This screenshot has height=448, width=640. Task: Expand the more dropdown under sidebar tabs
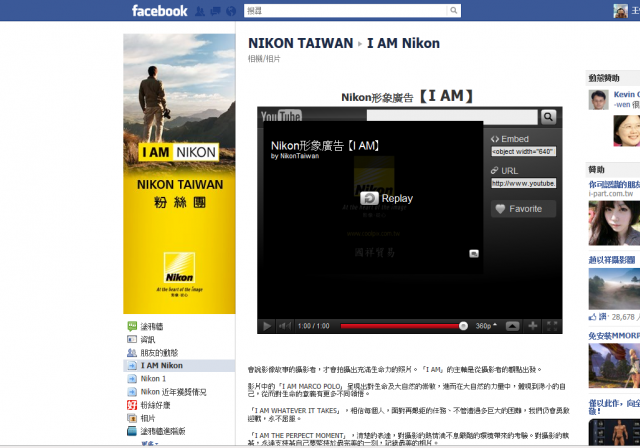click(149, 444)
